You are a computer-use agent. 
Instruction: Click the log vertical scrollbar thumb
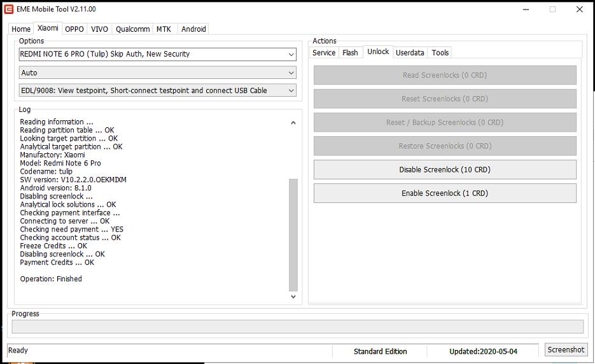tap(293, 235)
